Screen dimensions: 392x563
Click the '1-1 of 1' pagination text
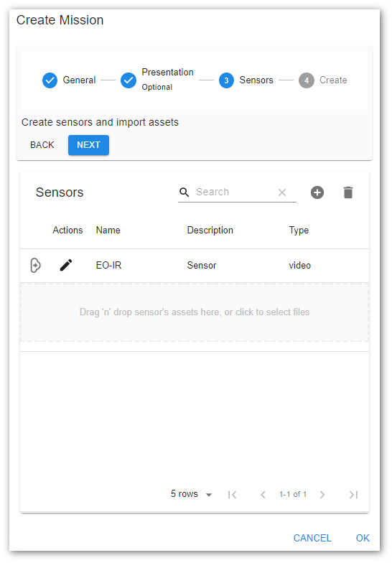(x=293, y=494)
